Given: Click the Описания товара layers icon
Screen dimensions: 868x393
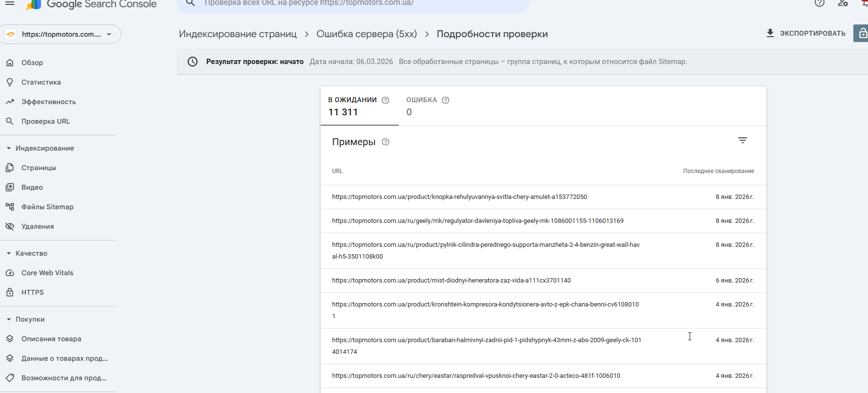Looking at the screenshot, I should tap(10, 339).
